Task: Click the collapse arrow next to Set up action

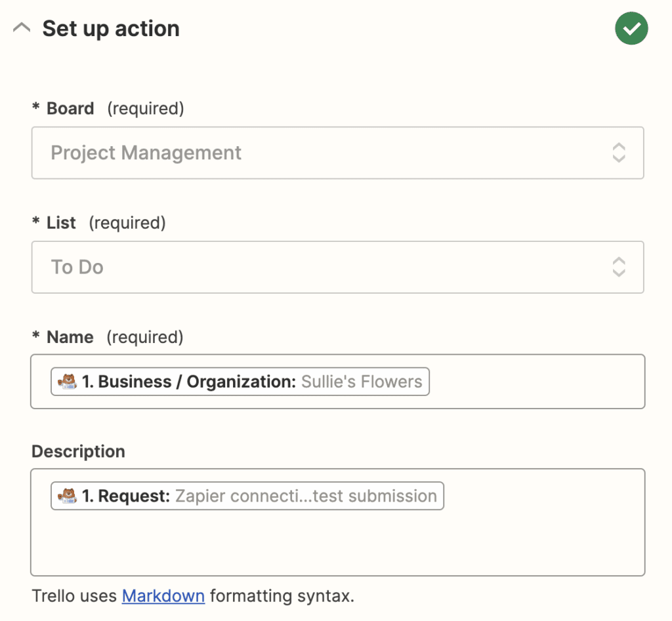Action: pyautogui.click(x=21, y=27)
